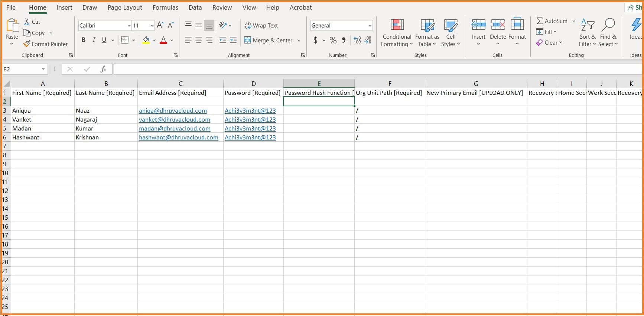Switch to the Page Layout tab

click(124, 7)
